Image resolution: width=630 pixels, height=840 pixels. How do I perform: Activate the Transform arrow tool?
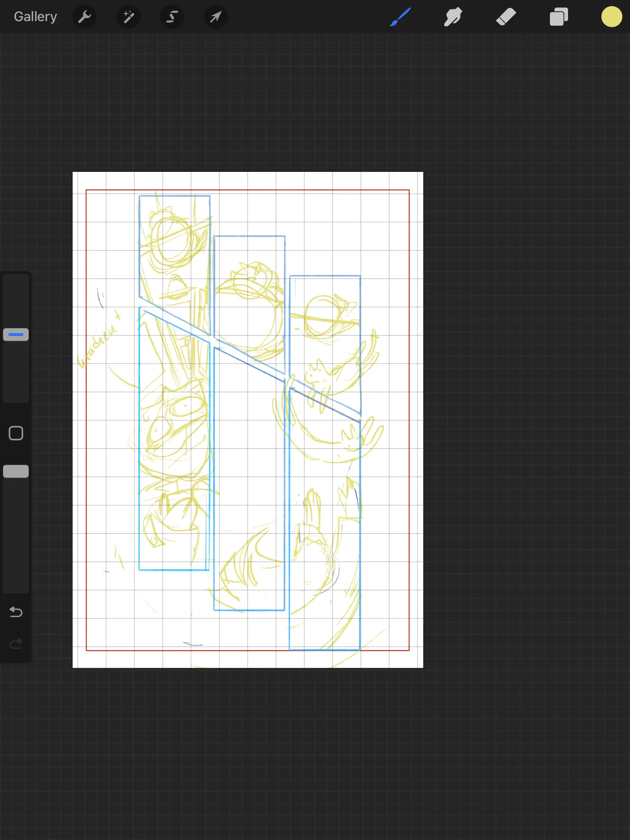[x=216, y=17]
